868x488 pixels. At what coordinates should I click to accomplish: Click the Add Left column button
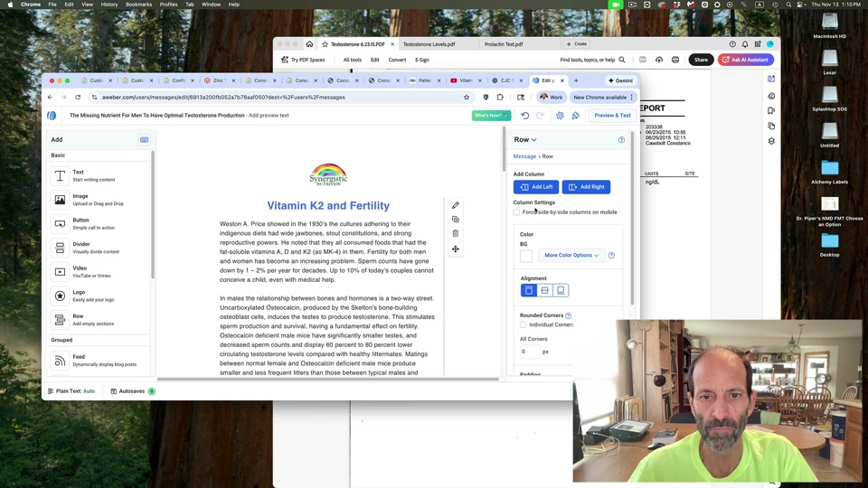[x=536, y=187]
